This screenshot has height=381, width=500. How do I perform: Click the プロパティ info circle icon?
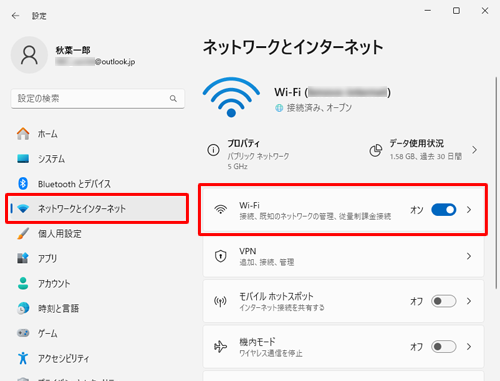pyautogui.click(x=213, y=150)
